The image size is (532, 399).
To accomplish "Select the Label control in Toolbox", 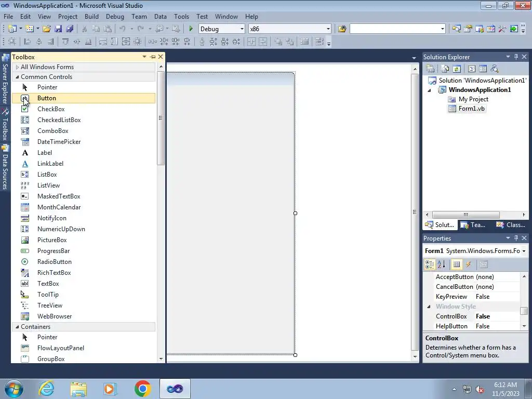I will [x=84, y=153].
